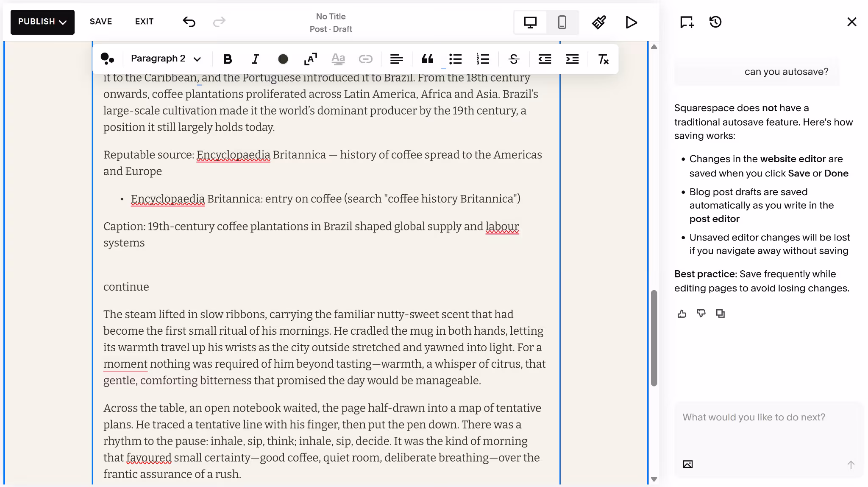Click the editor scrollbar up arrow
The height and width of the screenshot is (487, 868).
coord(654,47)
